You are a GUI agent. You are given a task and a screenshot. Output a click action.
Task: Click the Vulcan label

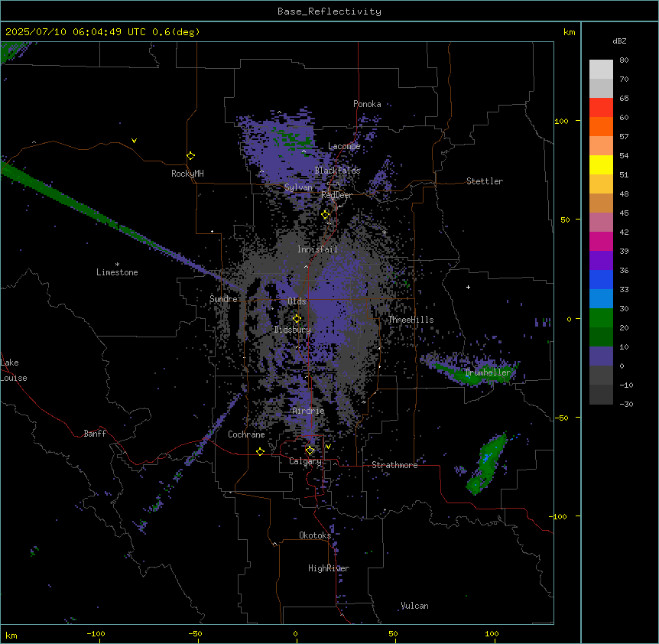[x=414, y=606]
